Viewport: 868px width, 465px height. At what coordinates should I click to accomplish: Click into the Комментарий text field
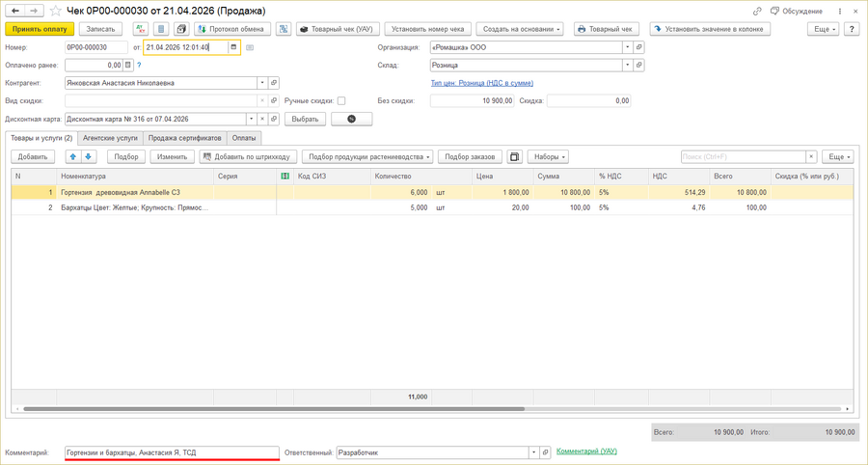pos(172,452)
